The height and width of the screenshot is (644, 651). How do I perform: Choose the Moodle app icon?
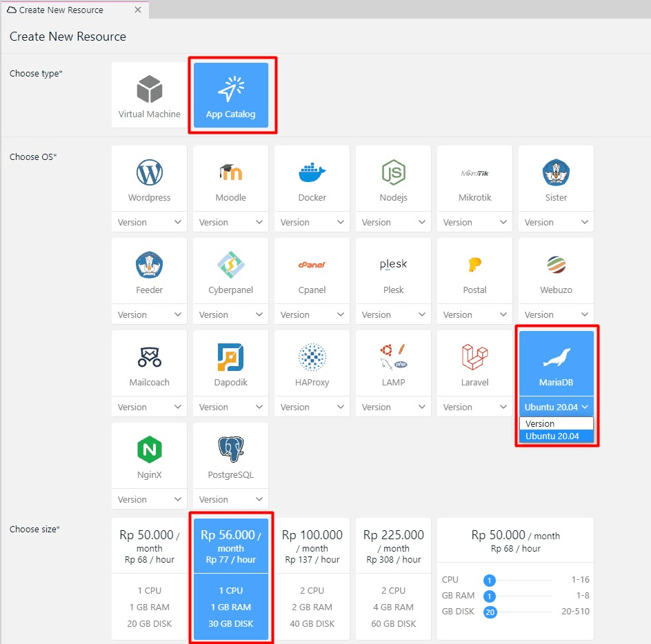click(x=230, y=173)
